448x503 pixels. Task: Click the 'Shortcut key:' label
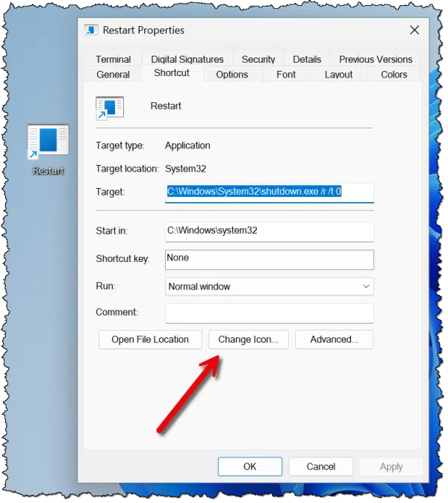[x=122, y=259]
